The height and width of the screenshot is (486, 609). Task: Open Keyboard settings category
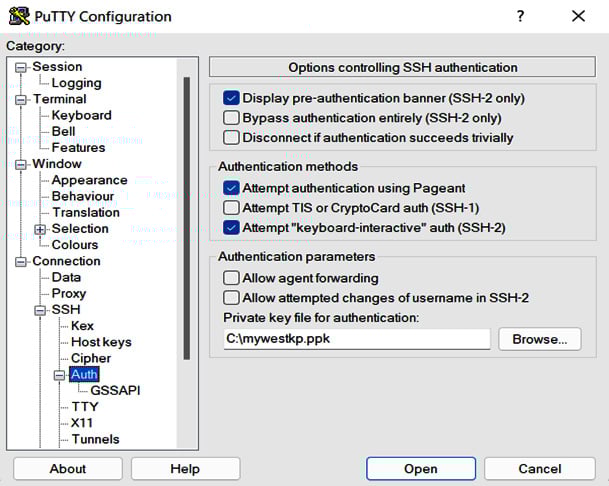pos(82,115)
